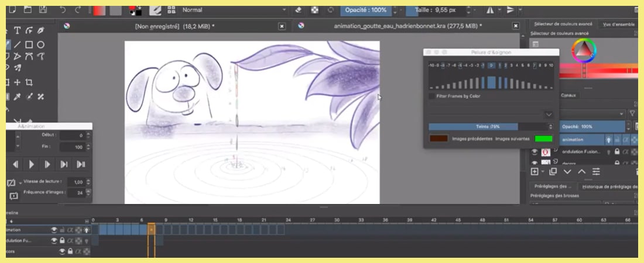
Task: Expand the onion skin color filter chevron
Action: 549,115
